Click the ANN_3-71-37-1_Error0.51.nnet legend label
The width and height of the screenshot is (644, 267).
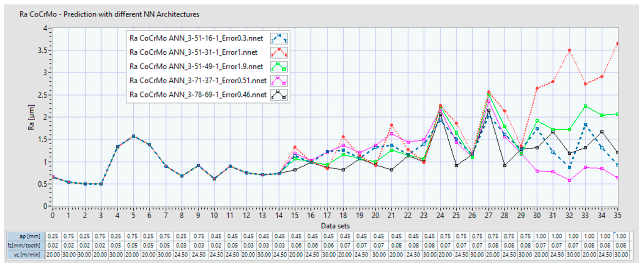click(198, 81)
